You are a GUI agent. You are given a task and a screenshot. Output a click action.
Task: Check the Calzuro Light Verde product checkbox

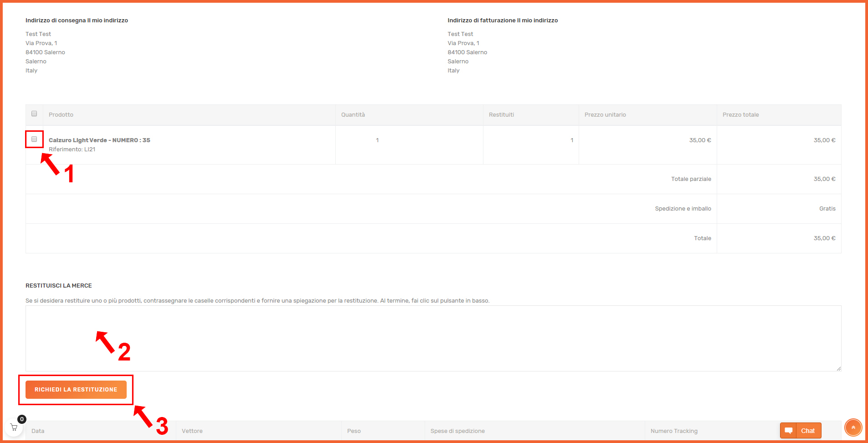point(34,139)
